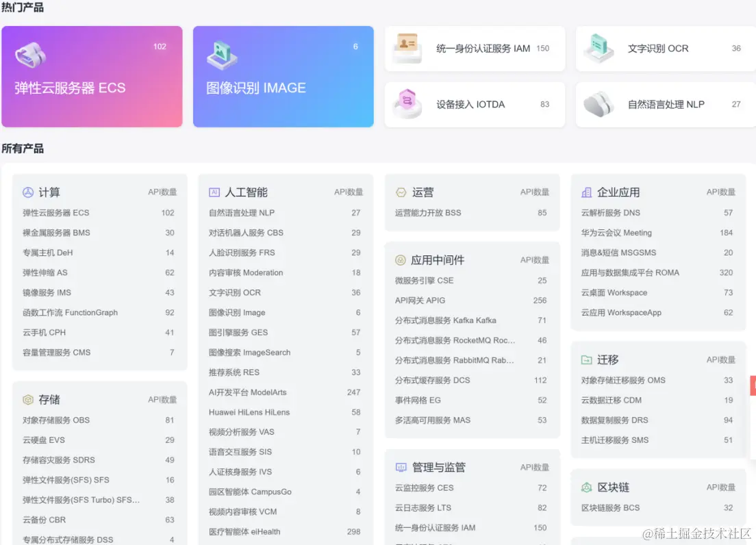Viewport: 756px width, 545px height.
Task: Click the 计算 category icon
Action: [x=28, y=192]
